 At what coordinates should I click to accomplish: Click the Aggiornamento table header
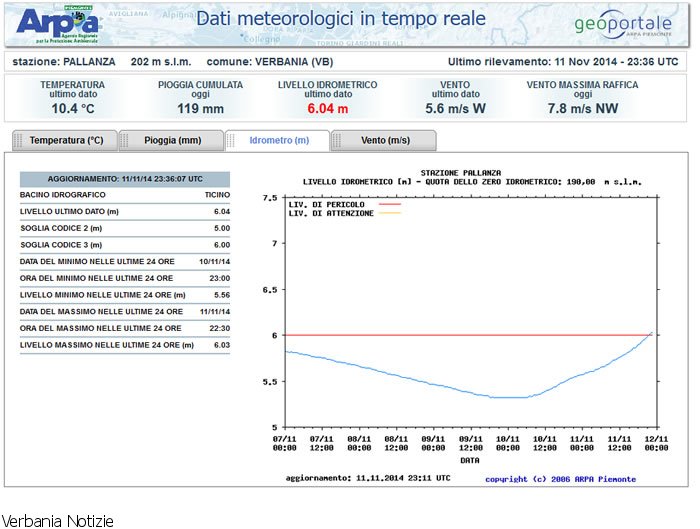pyautogui.click(x=125, y=179)
